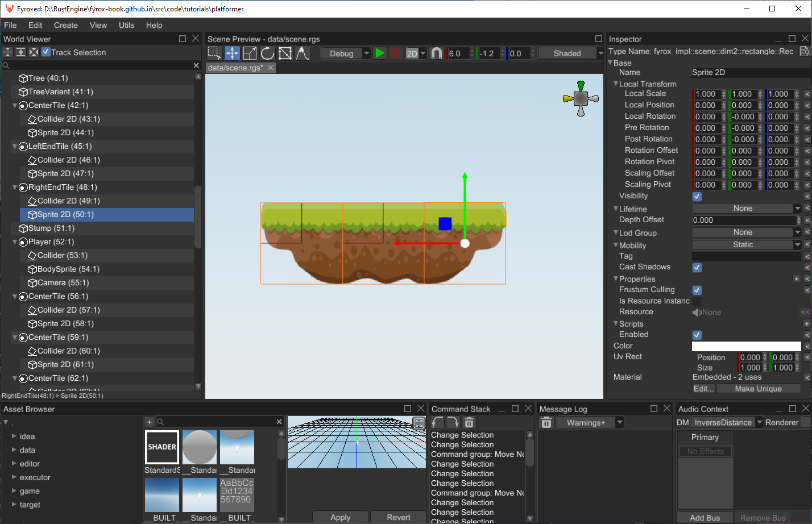
Task: Click the locate selection icon in World Viewer
Action: click(34, 52)
